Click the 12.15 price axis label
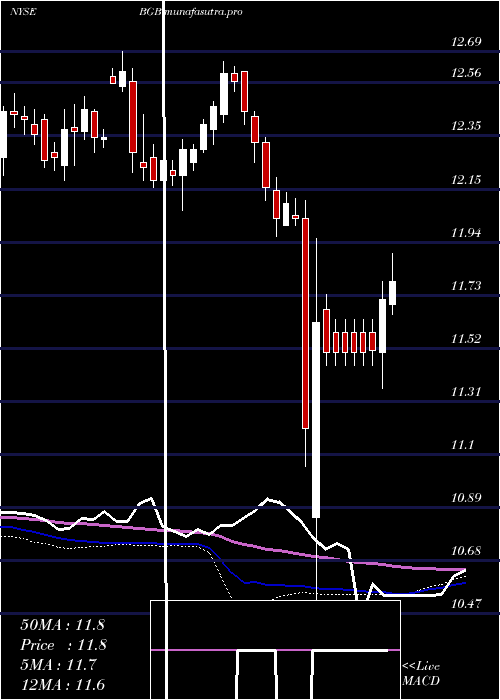Viewport: 500px width, 700px height. coord(466,179)
